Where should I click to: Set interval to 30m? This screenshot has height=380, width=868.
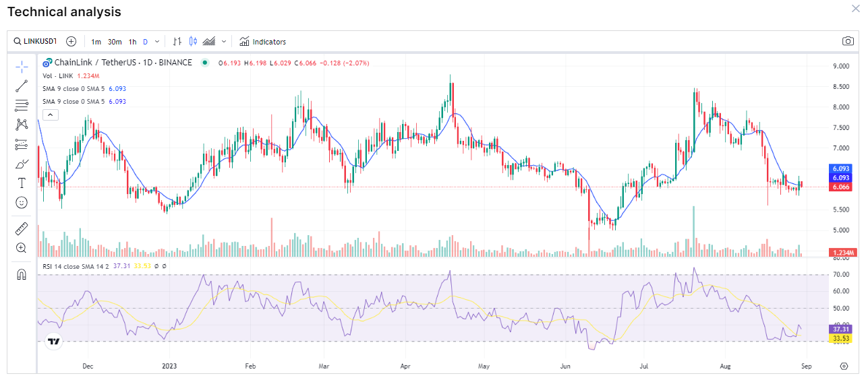coord(115,42)
